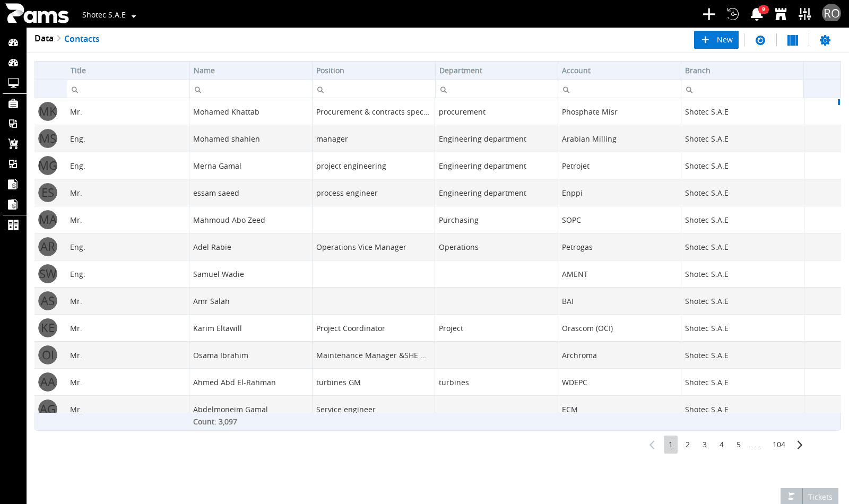Click the KE avatar of Karim Eltawill
Screen dimensions: 849x504
[48, 328]
